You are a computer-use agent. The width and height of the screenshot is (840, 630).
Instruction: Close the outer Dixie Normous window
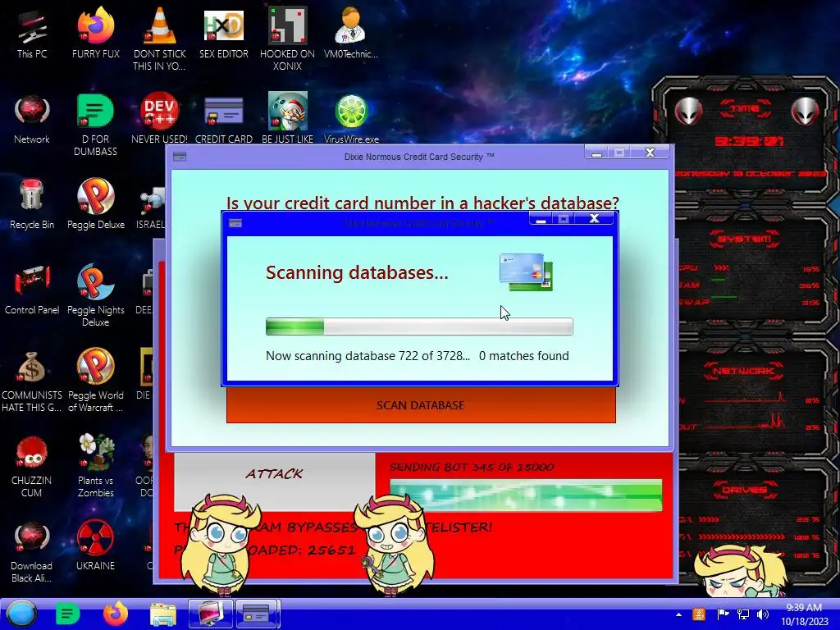point(650,153)
